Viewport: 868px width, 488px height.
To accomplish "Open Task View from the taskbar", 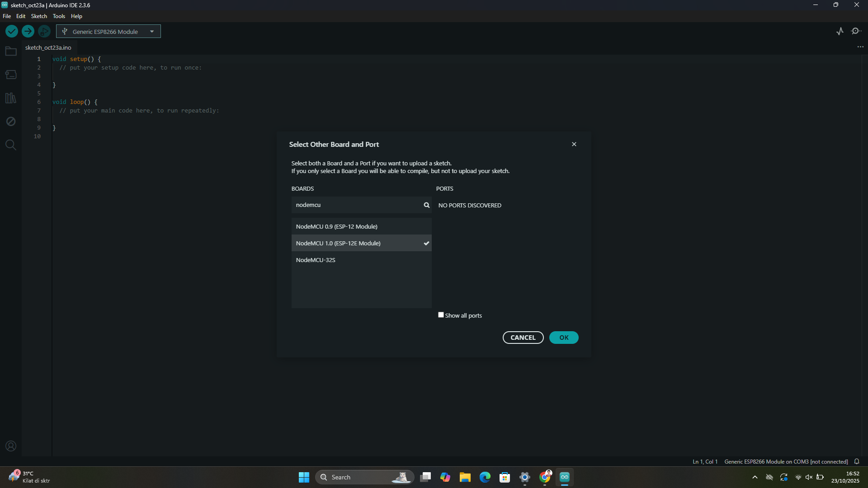I will [425, 477].
